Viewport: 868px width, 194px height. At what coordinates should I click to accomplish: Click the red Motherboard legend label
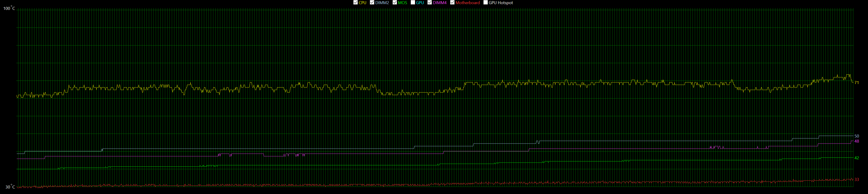(x=468, y=3)
